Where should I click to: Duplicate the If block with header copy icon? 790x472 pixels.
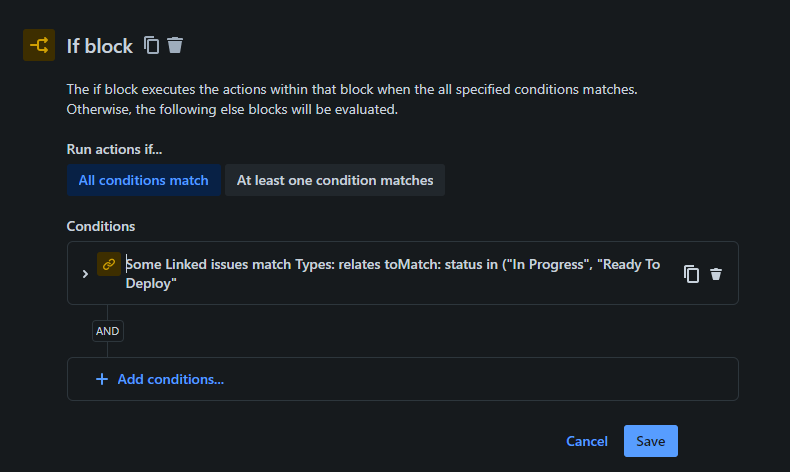(152, 45)
